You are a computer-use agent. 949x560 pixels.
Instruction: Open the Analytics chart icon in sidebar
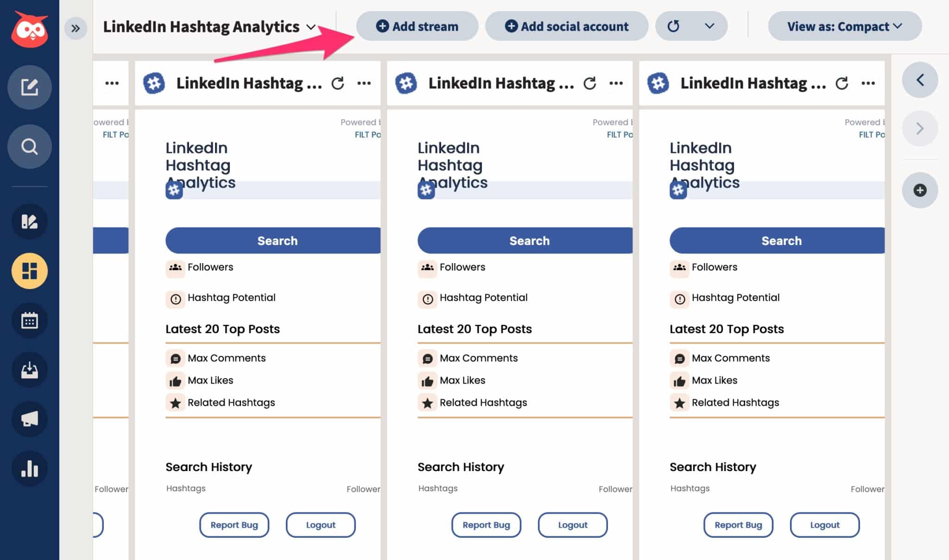tap(29, 468)
